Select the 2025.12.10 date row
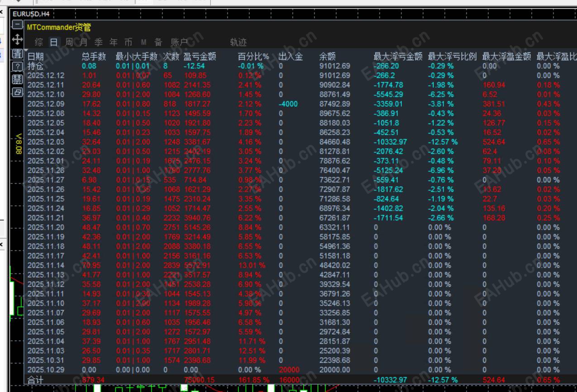Image resolution: width=577 pixels, height=392 pixels. 46,94
